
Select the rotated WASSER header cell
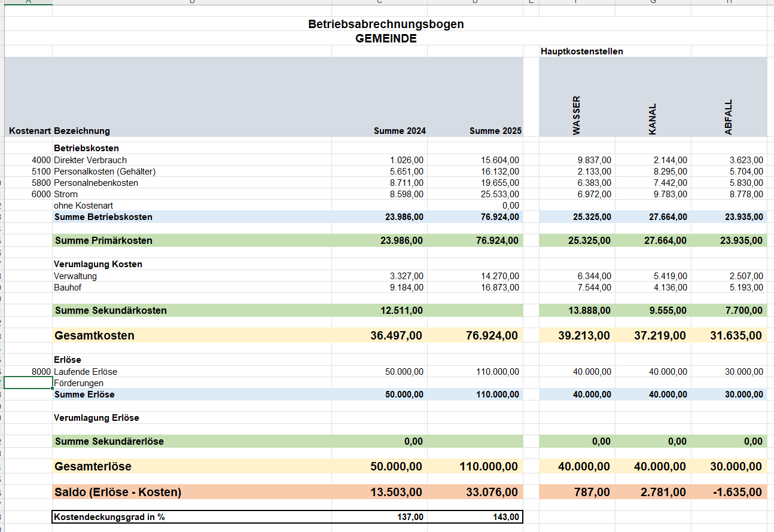pos(577,115)
